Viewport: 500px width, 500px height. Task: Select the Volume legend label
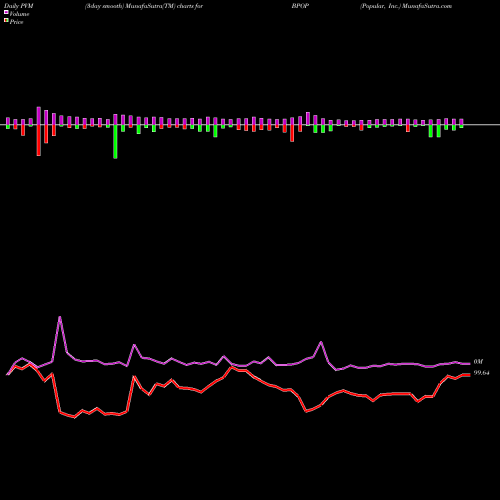pyautogui.click(x=19, y=14)
